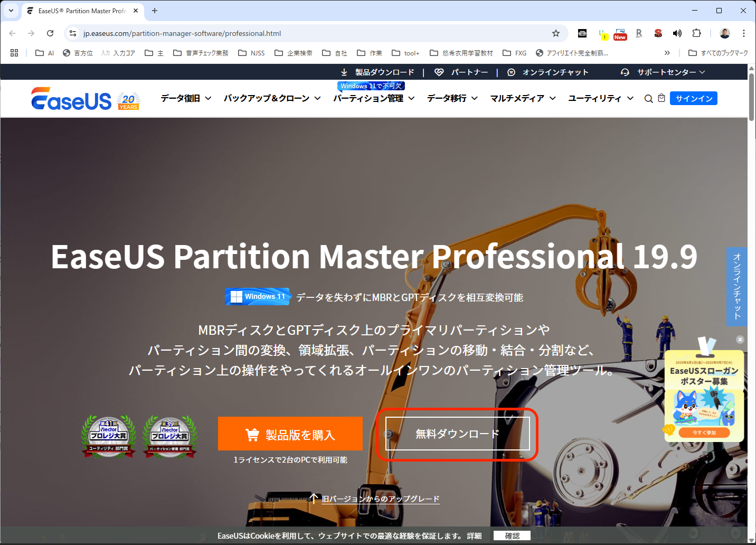756x545 pixels.
Task: Open the 自社 bookmark folder
Action: [335, 53]
